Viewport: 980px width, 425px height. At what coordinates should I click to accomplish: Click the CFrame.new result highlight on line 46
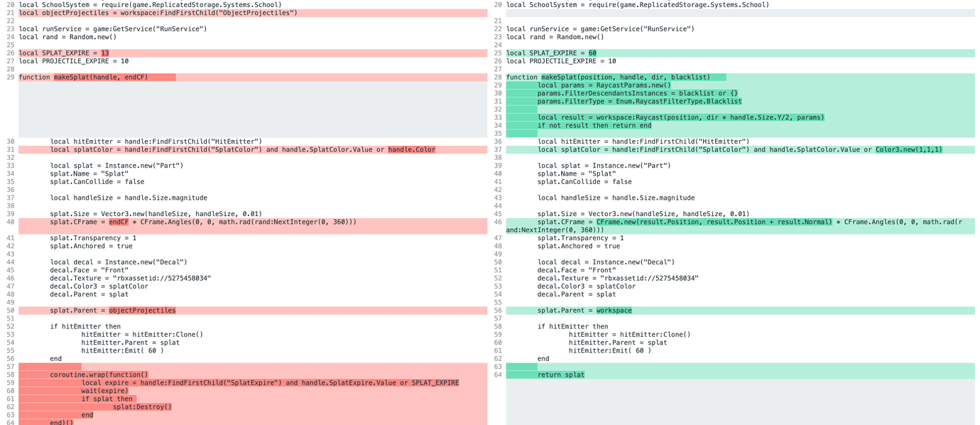pos(710,222)
